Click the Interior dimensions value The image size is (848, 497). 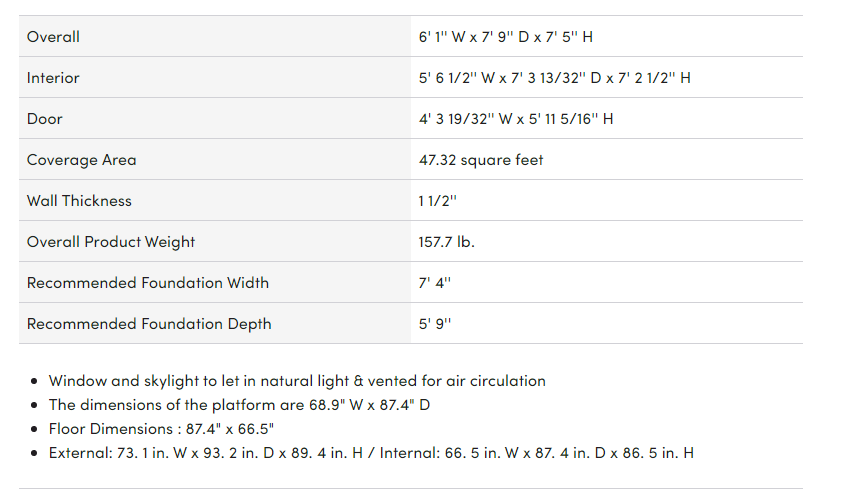554,78
